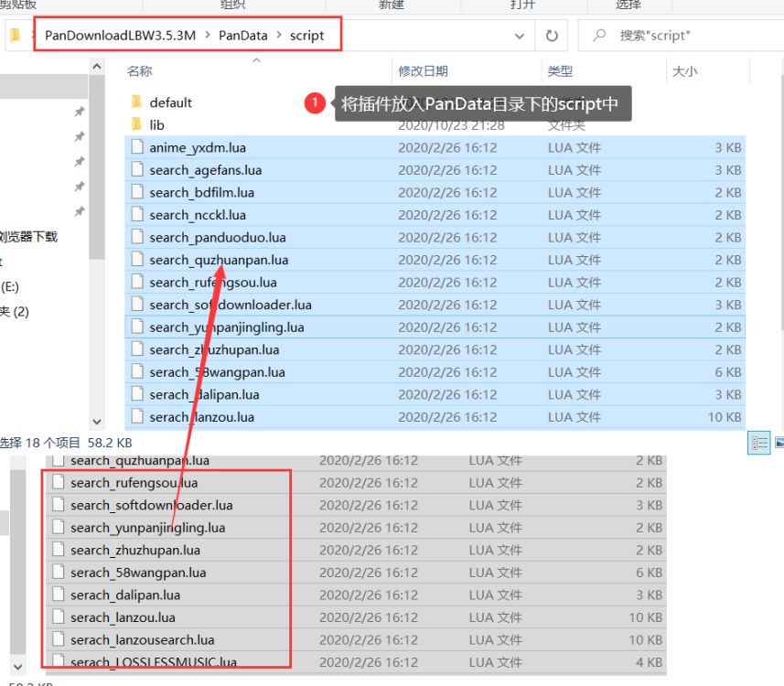
Task: Click search_rufengsou.lua icon in lower window
Action: pyautogui.click(x=59, y=483)
